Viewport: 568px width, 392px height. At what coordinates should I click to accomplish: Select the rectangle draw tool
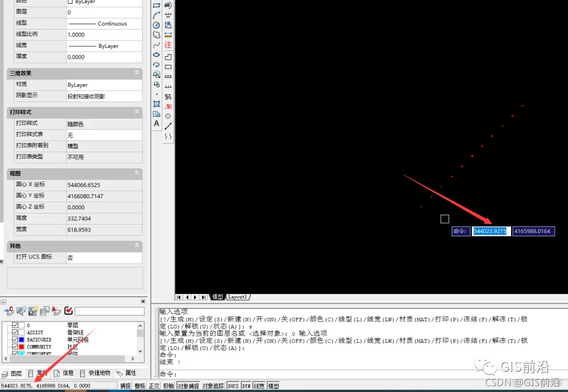pos(156,5)
